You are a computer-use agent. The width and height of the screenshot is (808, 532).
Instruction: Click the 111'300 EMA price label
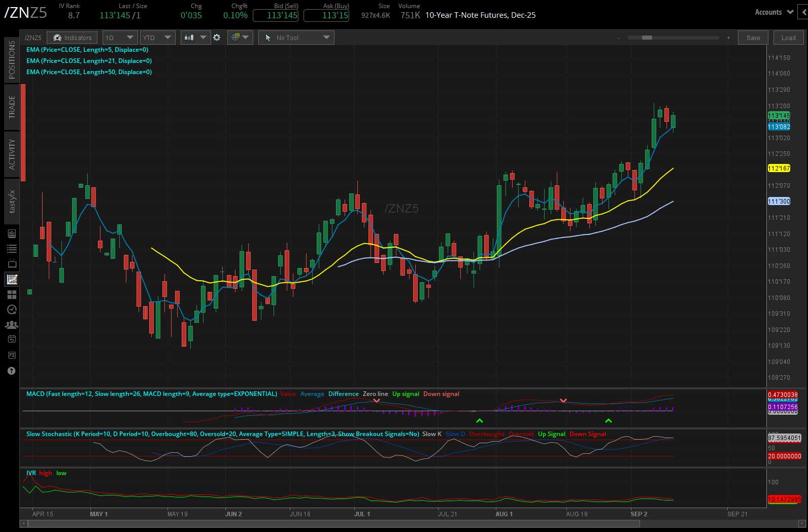(x=779, y=202)
